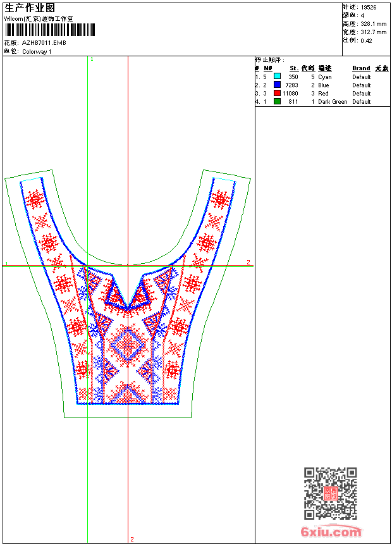This screenshot has width=392, height=544.
Task: Click stitch count 350 in Cyan row
Action: point(293,77)
